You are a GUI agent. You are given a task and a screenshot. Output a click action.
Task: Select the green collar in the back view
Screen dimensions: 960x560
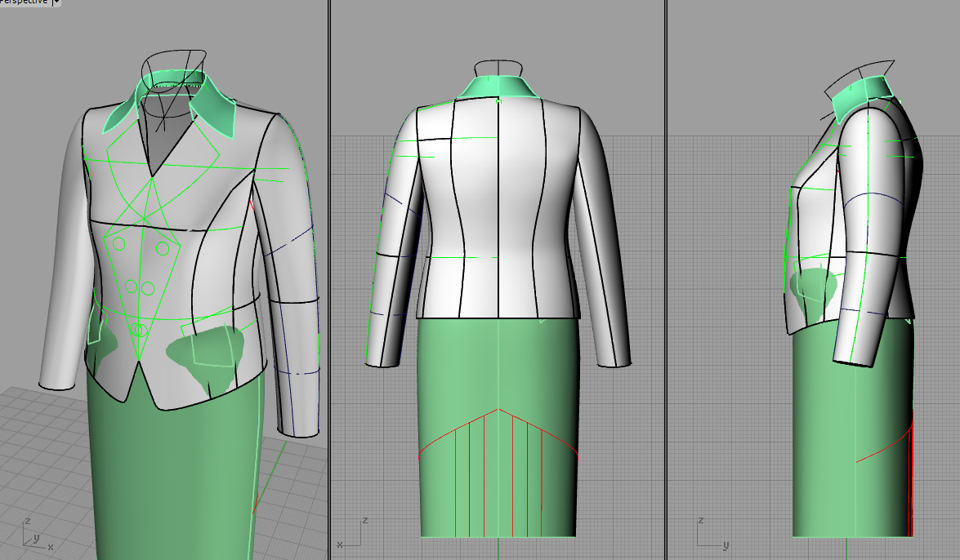click(498, 87)
